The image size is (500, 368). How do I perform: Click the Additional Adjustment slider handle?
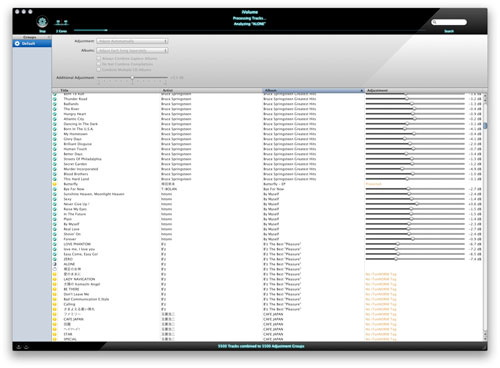[132, 78]
